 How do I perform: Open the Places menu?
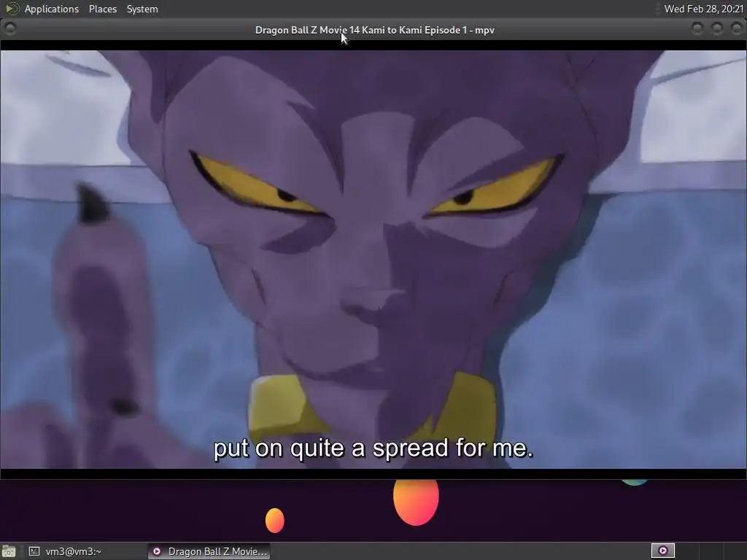102,9
